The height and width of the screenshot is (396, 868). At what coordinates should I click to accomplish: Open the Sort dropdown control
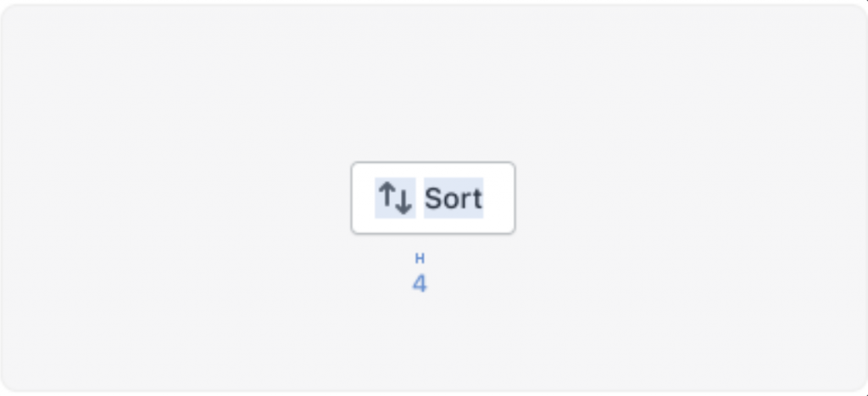click(x=433, y=198)
